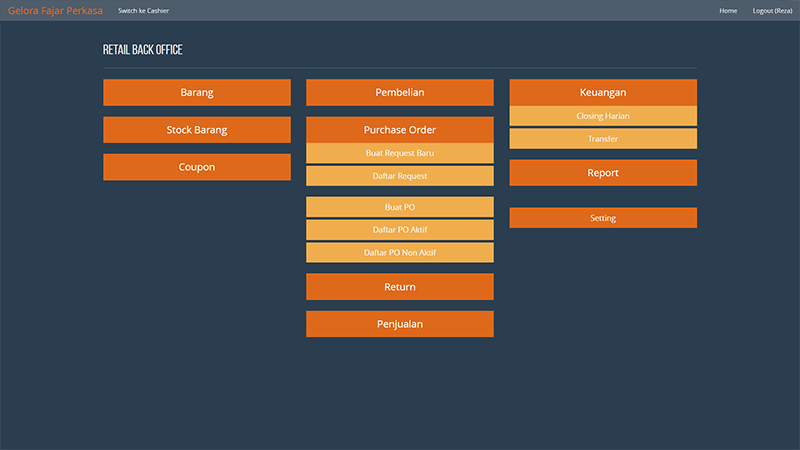
Task: Go to Home in top navigation
Action: pos(728,10)
